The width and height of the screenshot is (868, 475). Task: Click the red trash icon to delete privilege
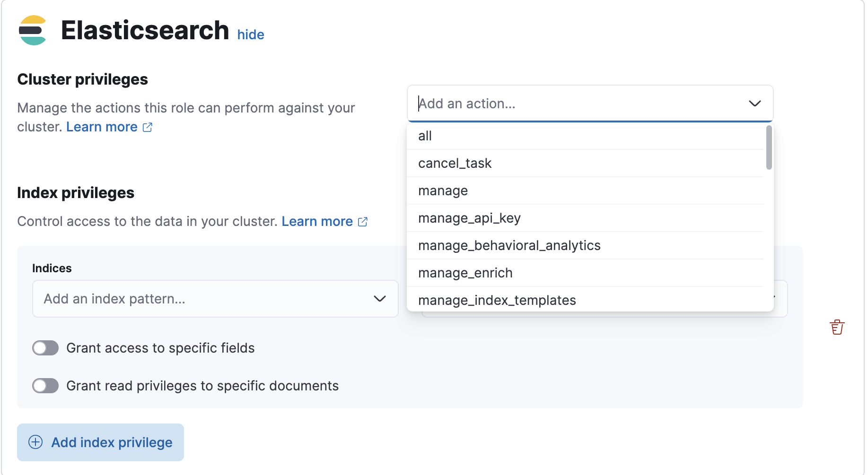point(837,327)
